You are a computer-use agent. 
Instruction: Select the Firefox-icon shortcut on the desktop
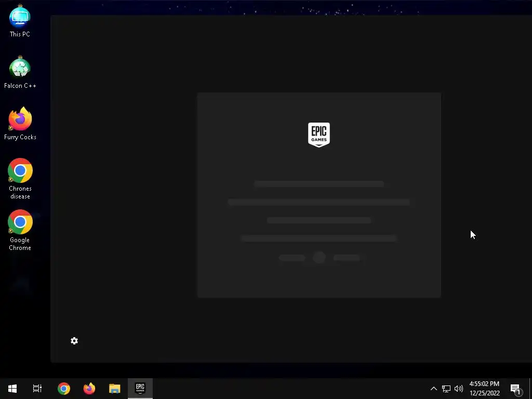coord(20,124)
